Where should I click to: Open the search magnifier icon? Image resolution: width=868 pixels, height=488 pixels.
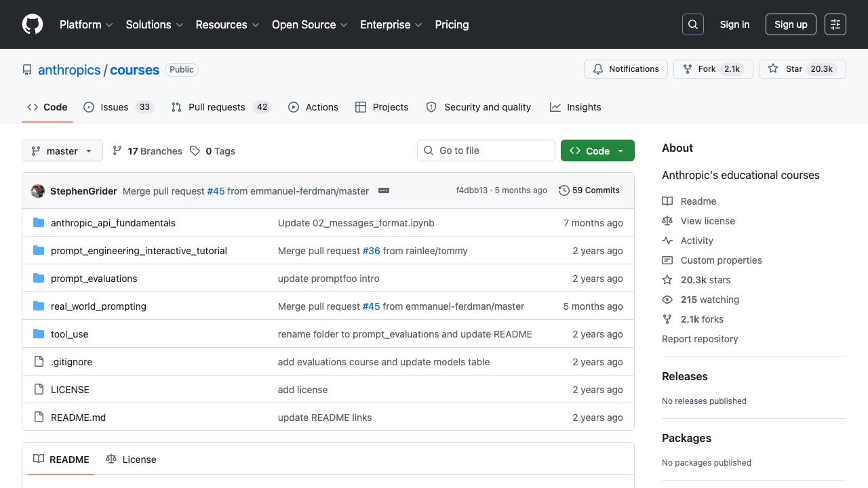(x=693, y=24)
